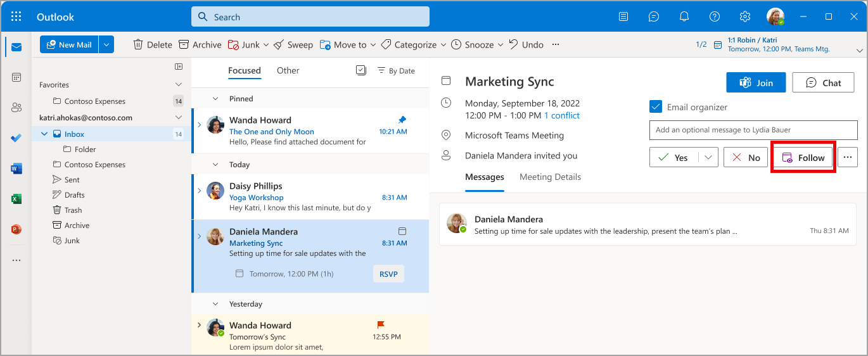Open the notifications bell icon
This screenshot has height=356, width=868.
click(x=684, y=16)
